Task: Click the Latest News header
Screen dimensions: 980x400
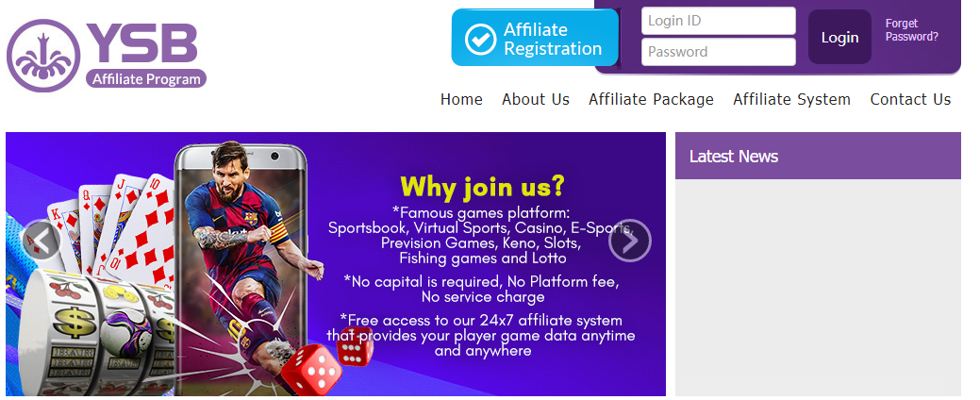Action: pyautogui.click(x=818, y=157)
